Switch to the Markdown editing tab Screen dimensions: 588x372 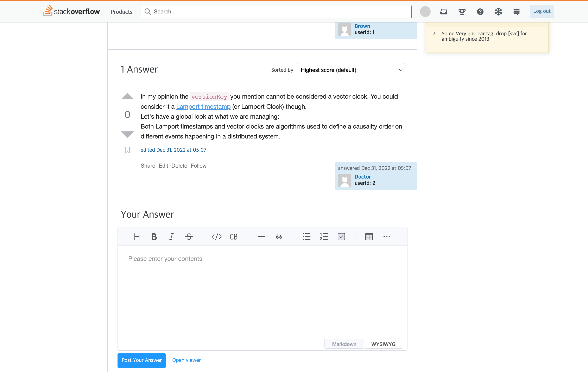point(344,344)
